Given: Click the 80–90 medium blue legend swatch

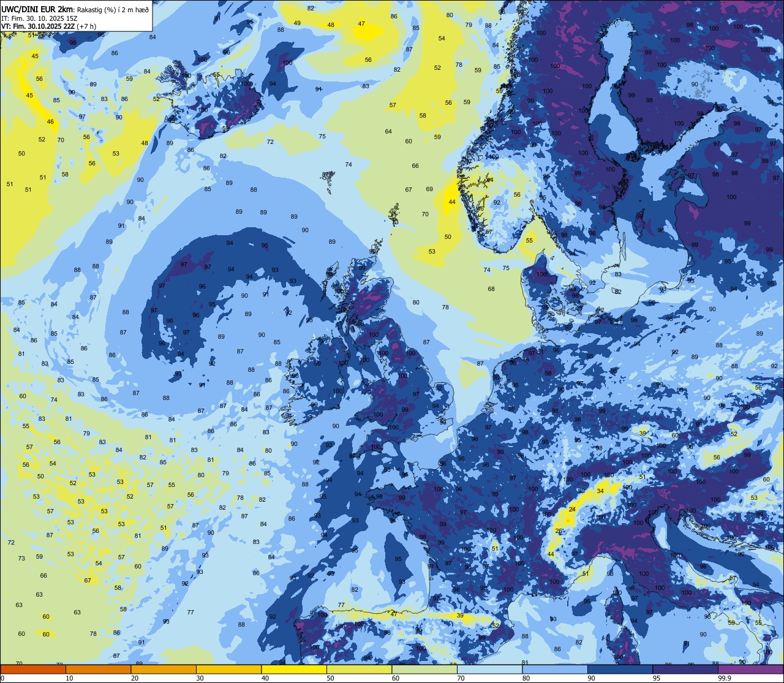Looking at the screenshot, I should [555, 670].
